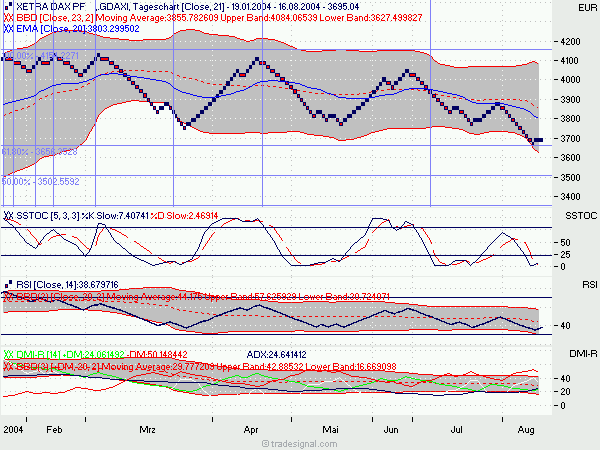
Task: Click the 25 level on the SSTOC axis
Action: (565, 254)
